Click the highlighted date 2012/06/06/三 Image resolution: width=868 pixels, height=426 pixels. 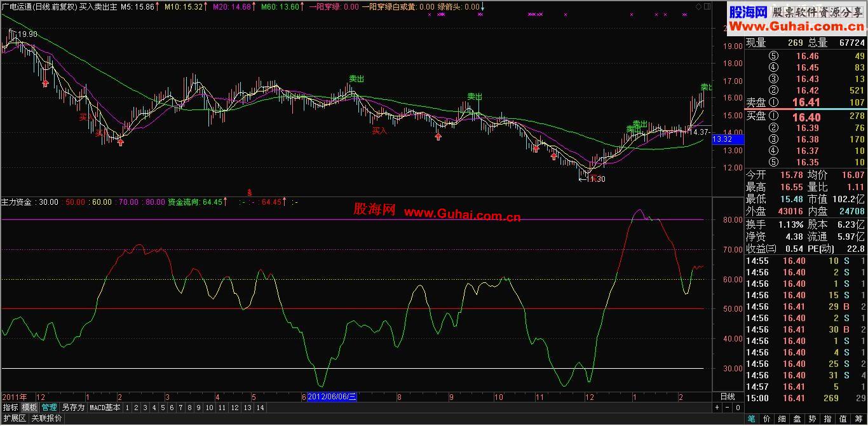[332, 397]
